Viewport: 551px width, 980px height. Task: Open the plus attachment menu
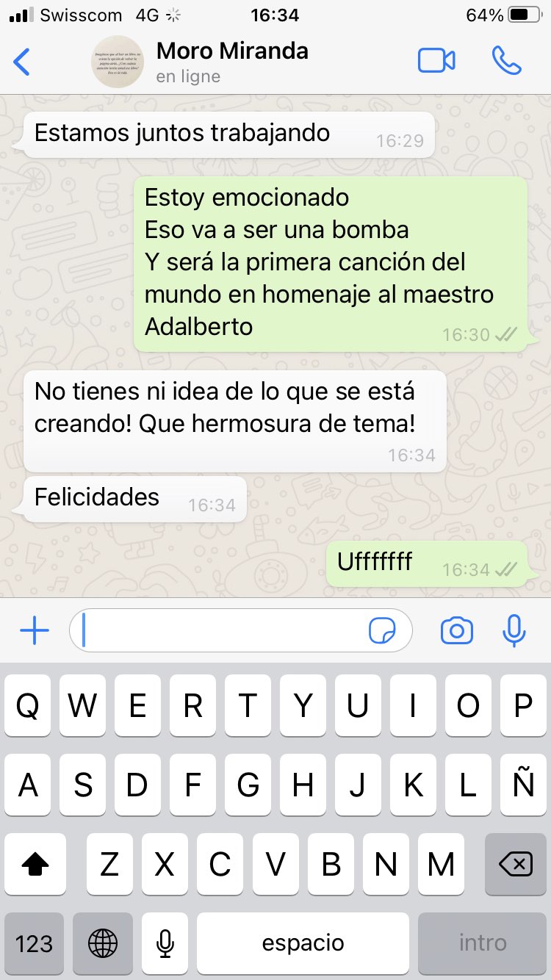[34, 630]
